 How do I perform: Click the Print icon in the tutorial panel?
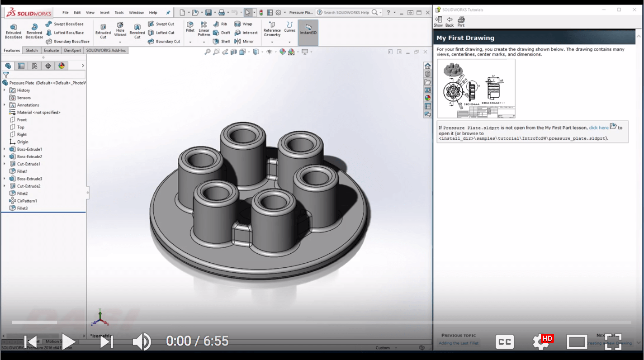461,20
